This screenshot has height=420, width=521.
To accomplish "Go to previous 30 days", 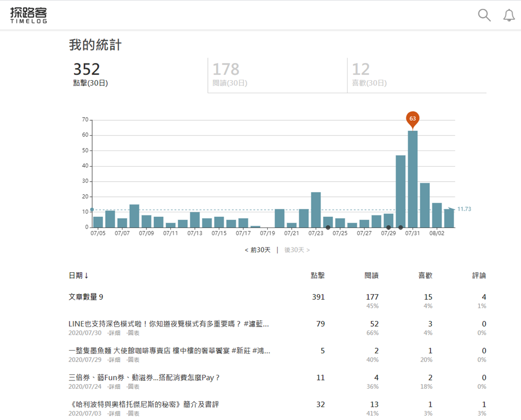I will pyautogui.click(x=257, y=250).
